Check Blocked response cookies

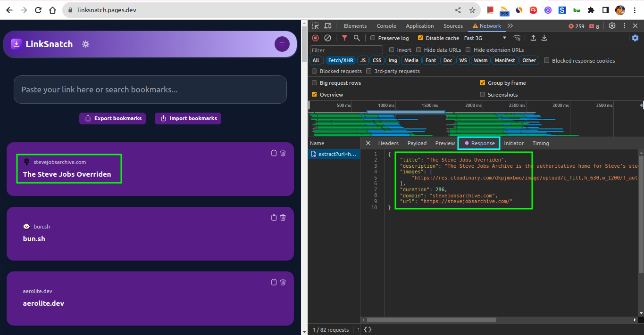(547, 60)
